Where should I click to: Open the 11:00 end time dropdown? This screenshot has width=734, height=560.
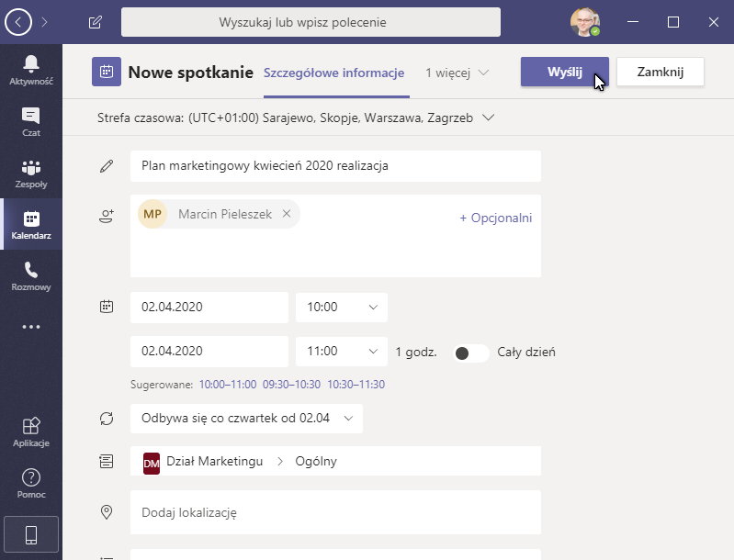point(342,352)
